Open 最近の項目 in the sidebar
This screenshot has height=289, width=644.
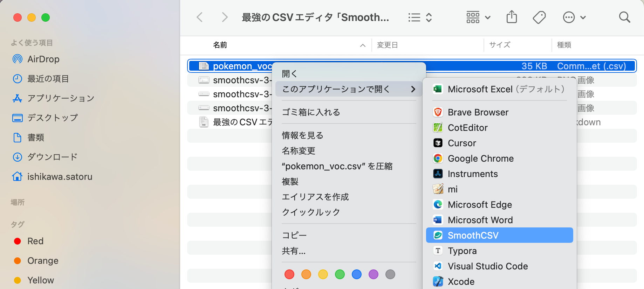coord(41,79)
